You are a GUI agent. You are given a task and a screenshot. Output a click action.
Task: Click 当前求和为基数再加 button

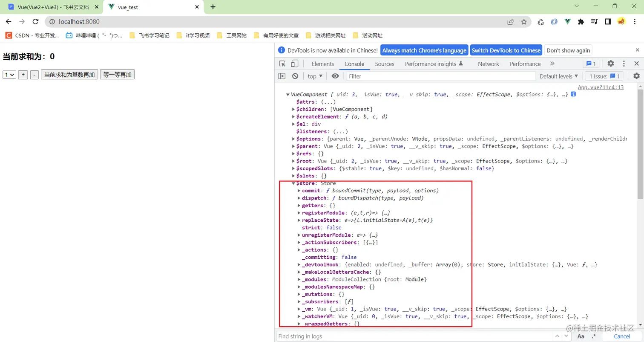tap(69, 75)
